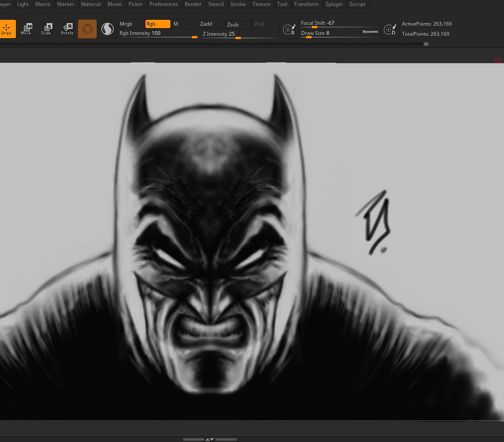Open the Macro menu
Viewport: 504px width, 442px height.
(43, 4)
